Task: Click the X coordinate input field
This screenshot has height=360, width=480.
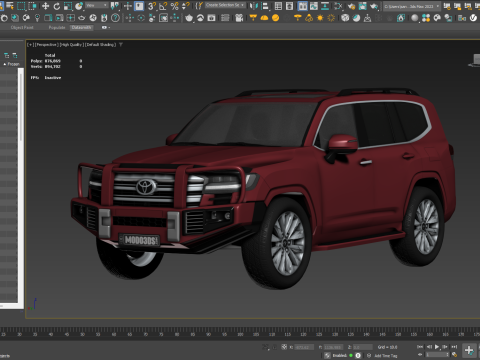Action: pos(304,347)
